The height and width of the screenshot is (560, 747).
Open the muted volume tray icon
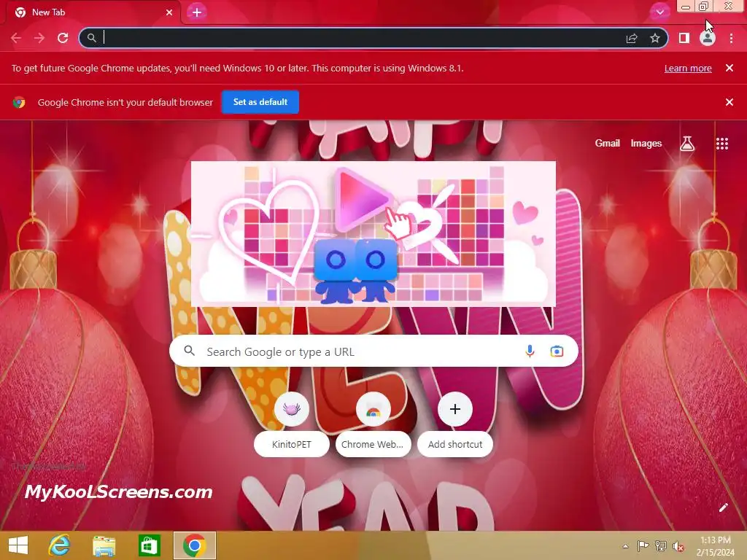tap(678, 546)
